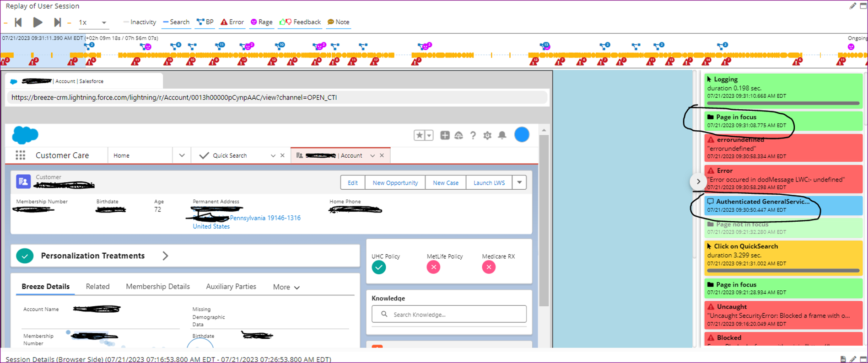Switch to the Membership Details tab
The width and height of the screenshot is (868, 363).
pos(158,287)
